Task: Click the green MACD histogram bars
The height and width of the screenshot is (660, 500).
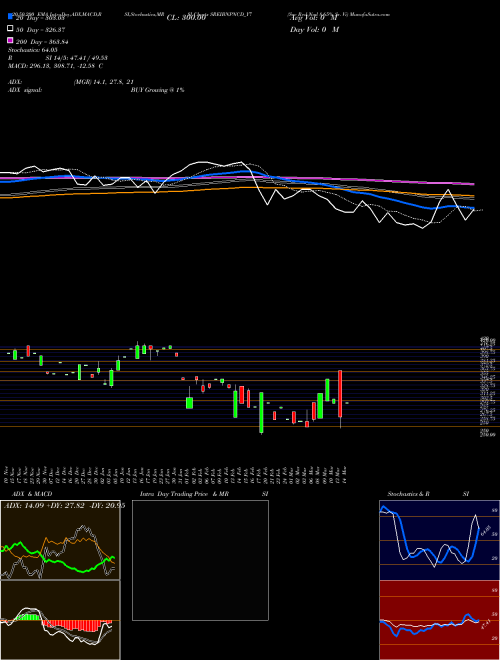Action: pyautogui.click(x=28, y=617)
